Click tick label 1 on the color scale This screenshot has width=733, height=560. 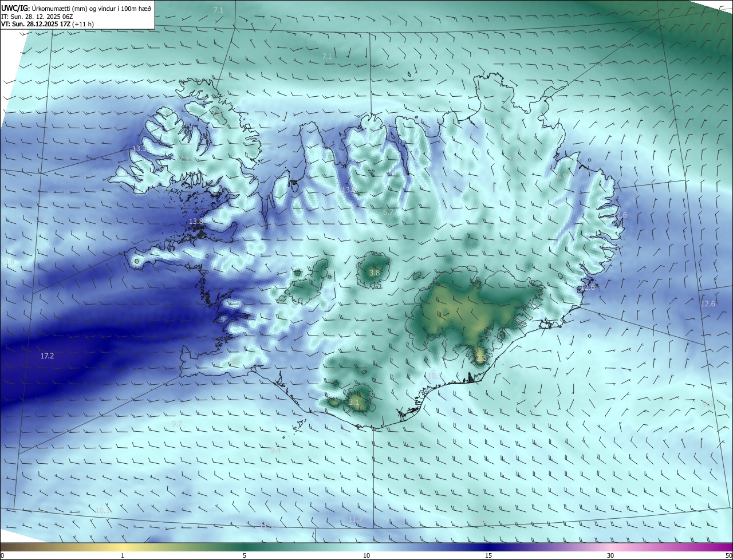click(123, 555)
